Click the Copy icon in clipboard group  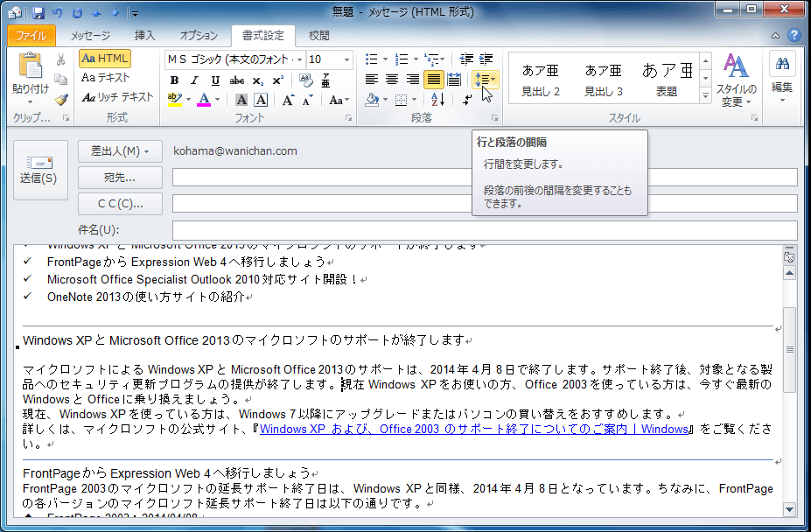click(x=61, y=79)
